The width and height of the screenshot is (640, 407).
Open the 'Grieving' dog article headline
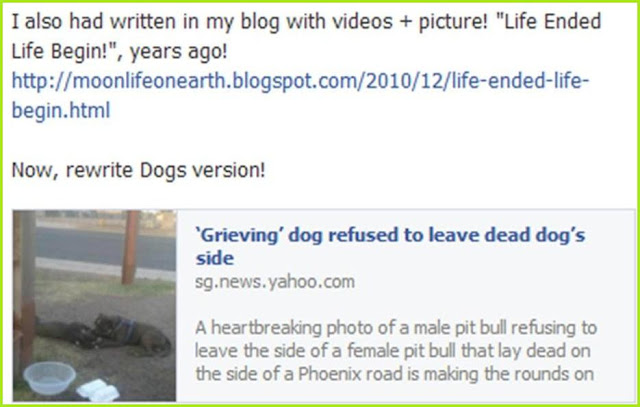tap(390, 247)
